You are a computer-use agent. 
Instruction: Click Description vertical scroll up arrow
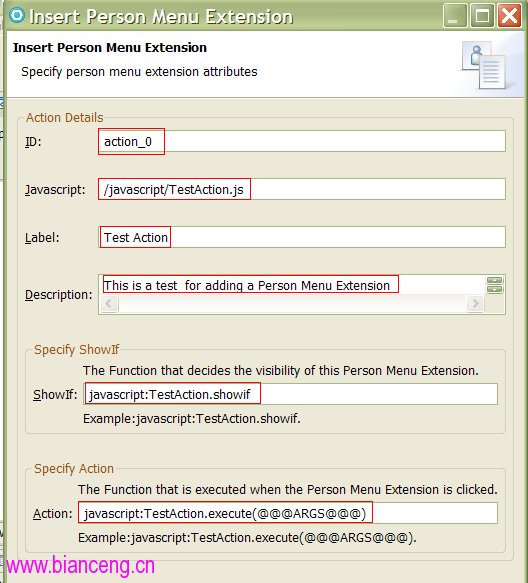point(495,280)
